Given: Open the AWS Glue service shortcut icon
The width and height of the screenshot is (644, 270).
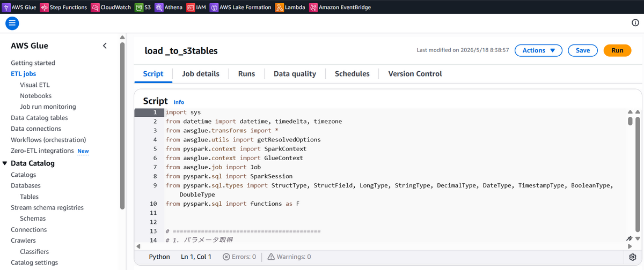Looking at the screenshot, I should coord(6,7).
